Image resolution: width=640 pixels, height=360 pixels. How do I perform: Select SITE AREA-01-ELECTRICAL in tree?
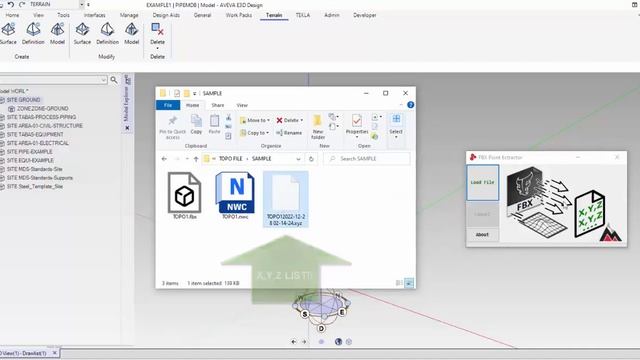[x=38, y=143]
